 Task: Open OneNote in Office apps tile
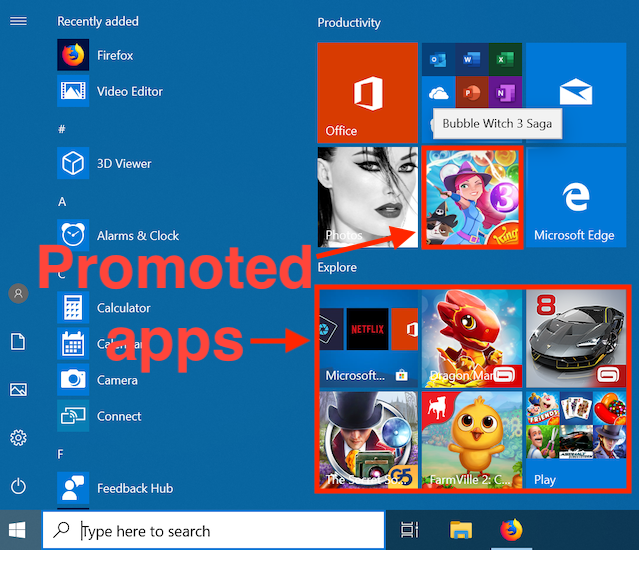505,93
